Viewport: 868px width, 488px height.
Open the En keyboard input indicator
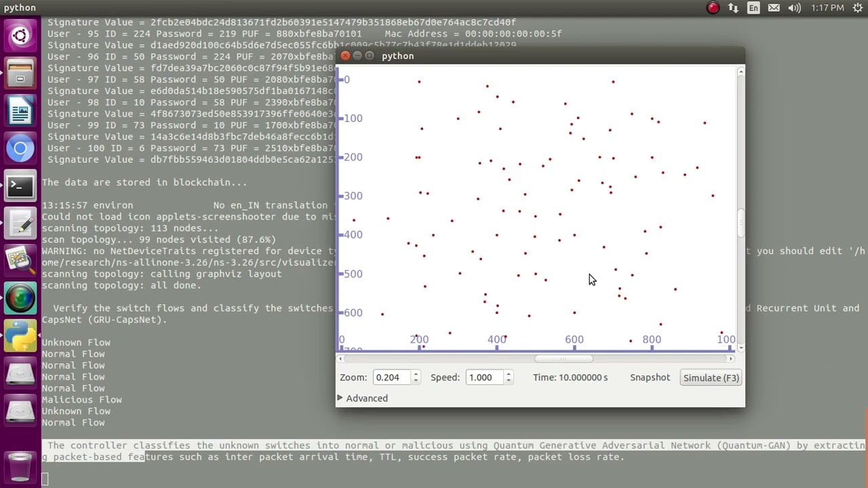click(753, 7)
